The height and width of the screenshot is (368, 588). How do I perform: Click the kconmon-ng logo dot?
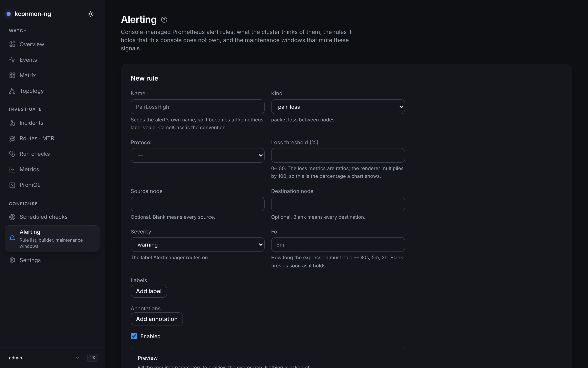point(9,14)
